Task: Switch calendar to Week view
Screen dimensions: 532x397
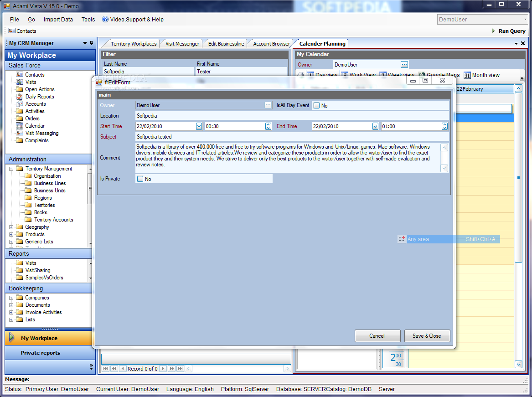Action: (397, 75)
